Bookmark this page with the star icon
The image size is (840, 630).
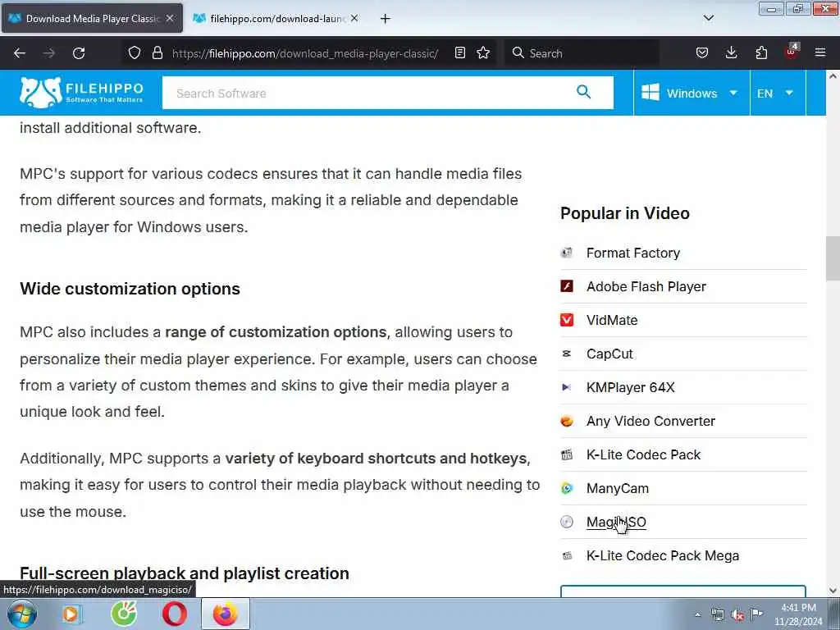coord(483,53)
